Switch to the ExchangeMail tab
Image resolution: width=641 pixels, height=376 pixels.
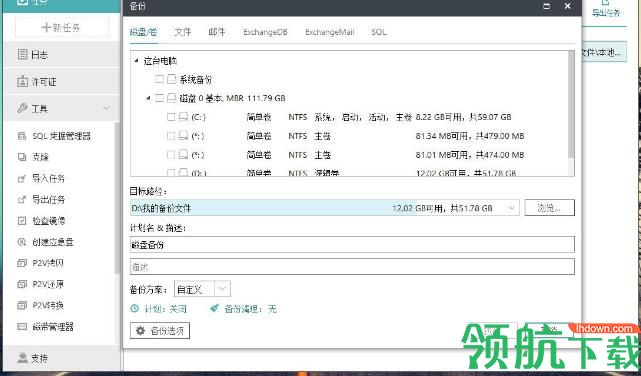point(329,32)
